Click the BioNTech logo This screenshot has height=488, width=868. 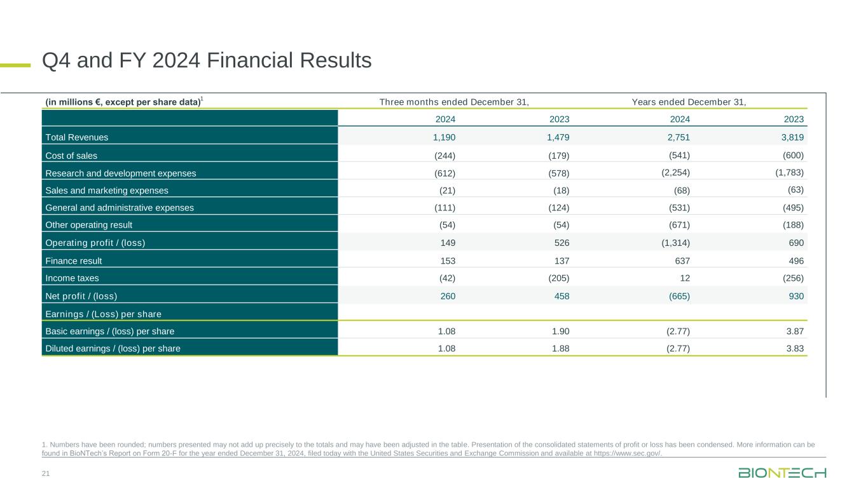coord(782,473)
